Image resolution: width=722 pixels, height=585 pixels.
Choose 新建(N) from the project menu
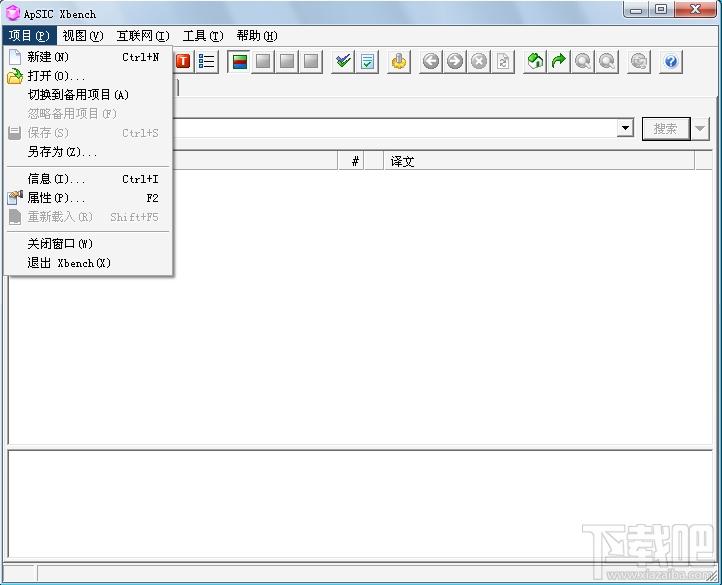coord(88,57)
